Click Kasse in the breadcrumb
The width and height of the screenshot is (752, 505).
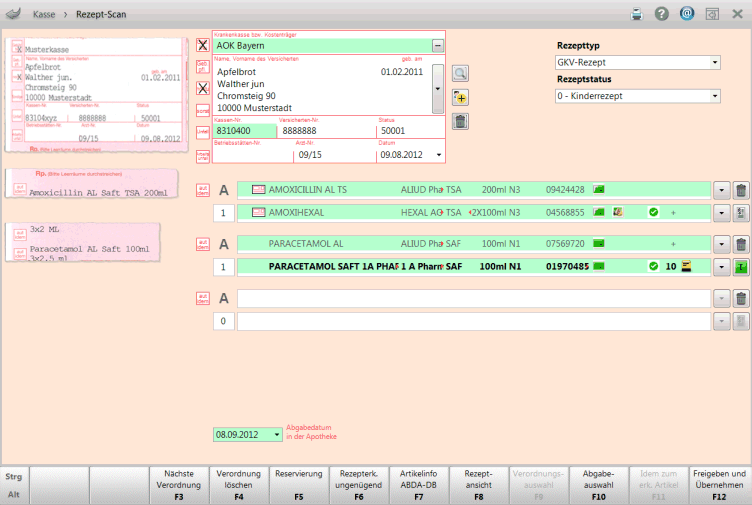(44, 14)
